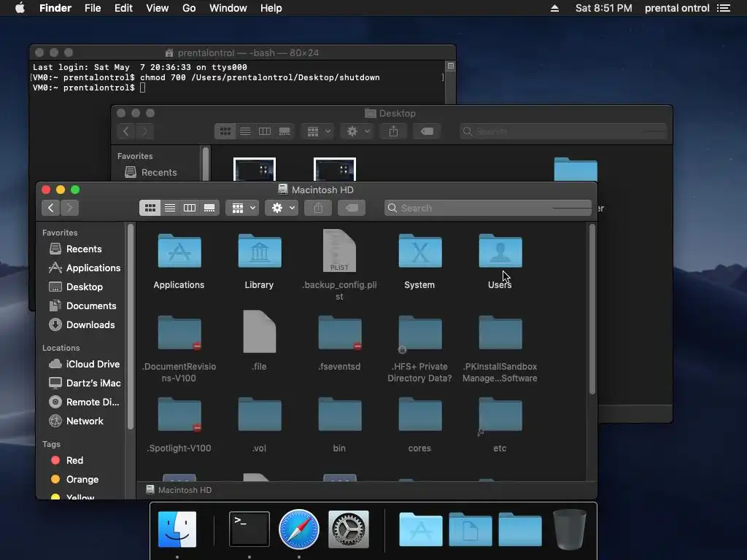Screen dimensions: 747x560
Task: Switch Desktop window to column view
Action: click(264, 131)
